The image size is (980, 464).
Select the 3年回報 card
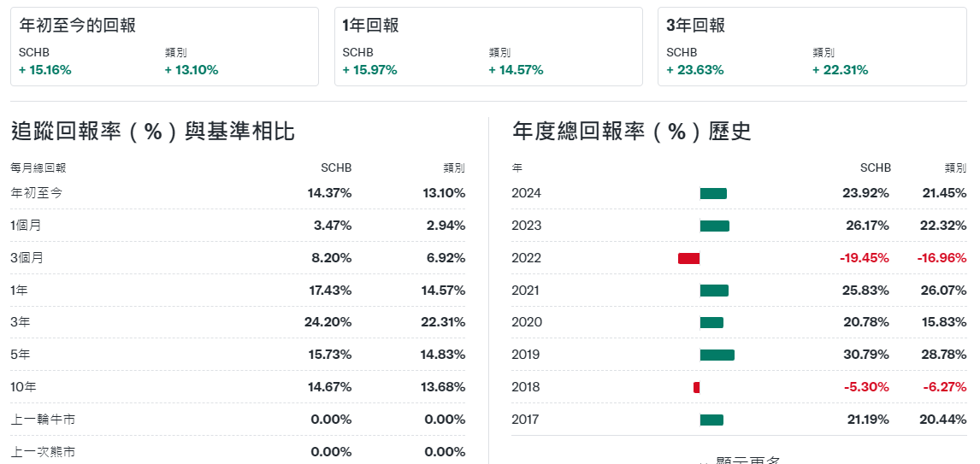point(812,47)
